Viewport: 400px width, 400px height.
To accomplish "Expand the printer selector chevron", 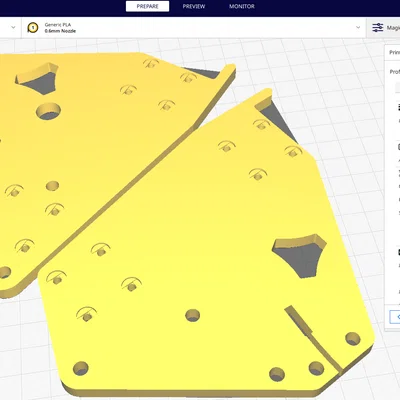I will (x=13, y=27).
